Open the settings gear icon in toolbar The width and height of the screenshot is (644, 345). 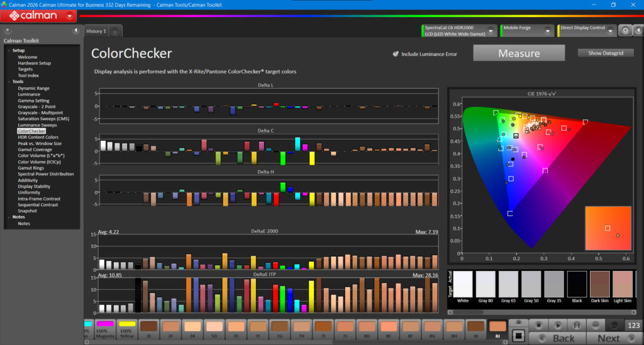click(x=625, y=30)
